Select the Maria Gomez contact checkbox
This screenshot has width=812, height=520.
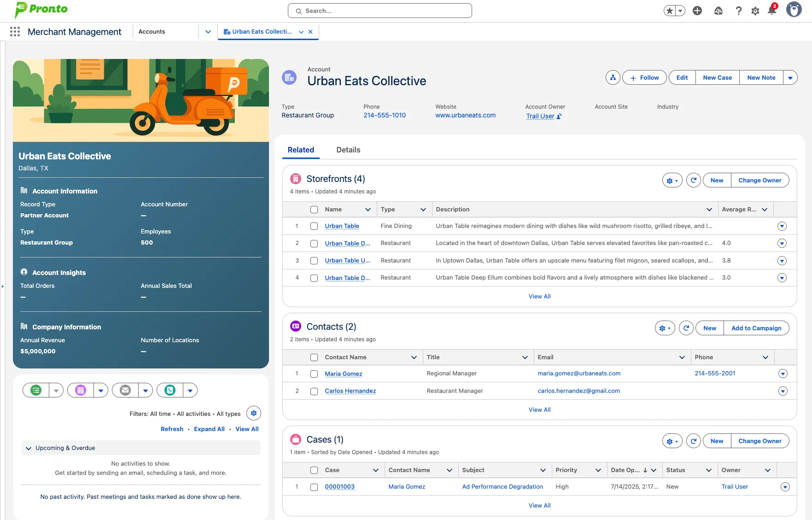click(314, 374)
